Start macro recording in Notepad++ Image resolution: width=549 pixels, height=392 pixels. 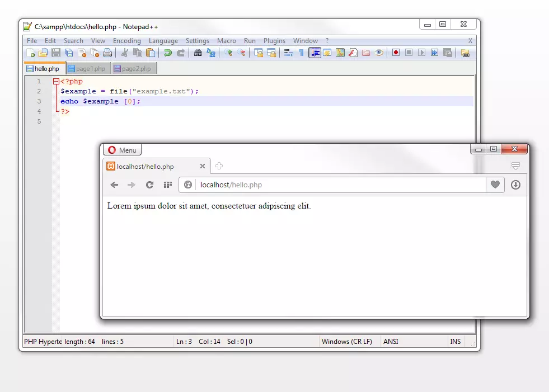coord(395,53)
